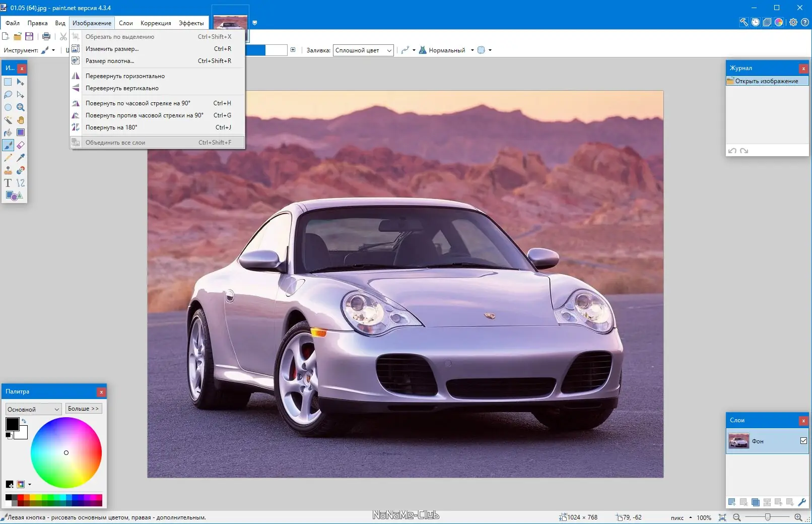Select the Eraser tool
812x524 pixels.
pyautogui.click(x=21, y=145)
